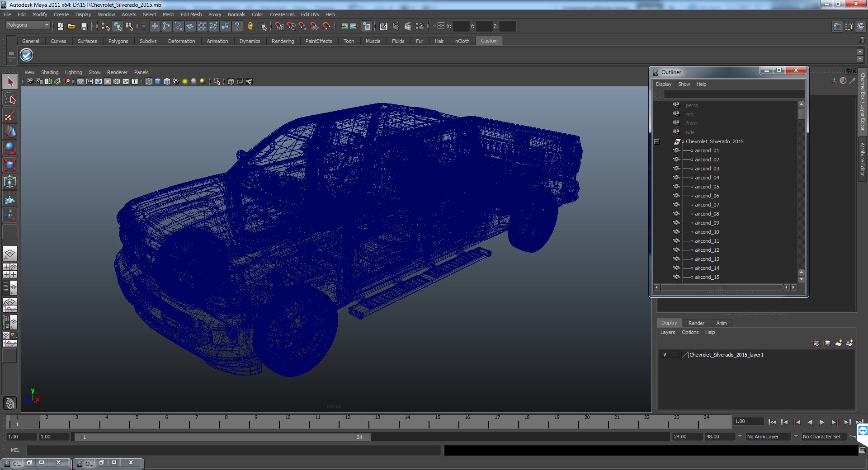Play the animation backwards

810,422
